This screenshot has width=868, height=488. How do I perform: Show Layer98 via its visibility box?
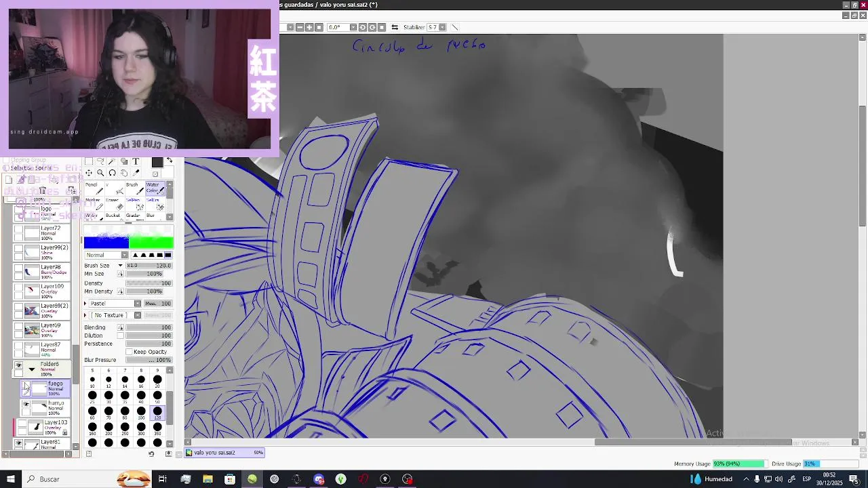[x=18, y=268]
